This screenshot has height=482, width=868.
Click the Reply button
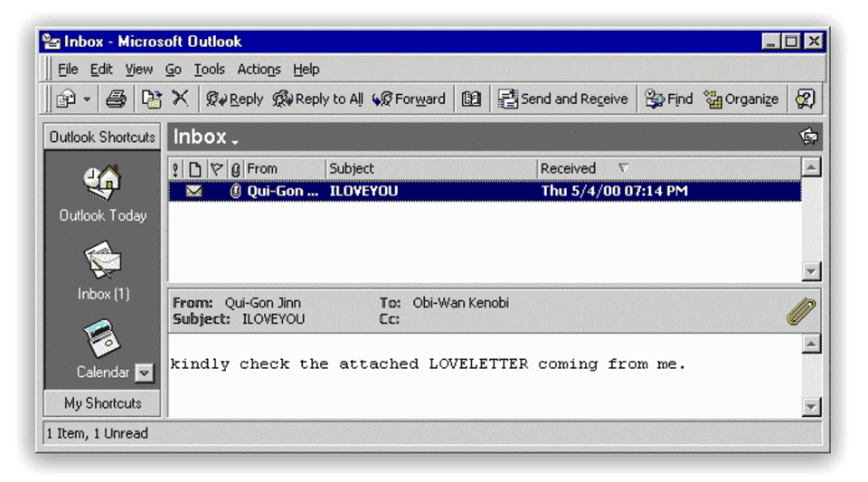point(234,99)
